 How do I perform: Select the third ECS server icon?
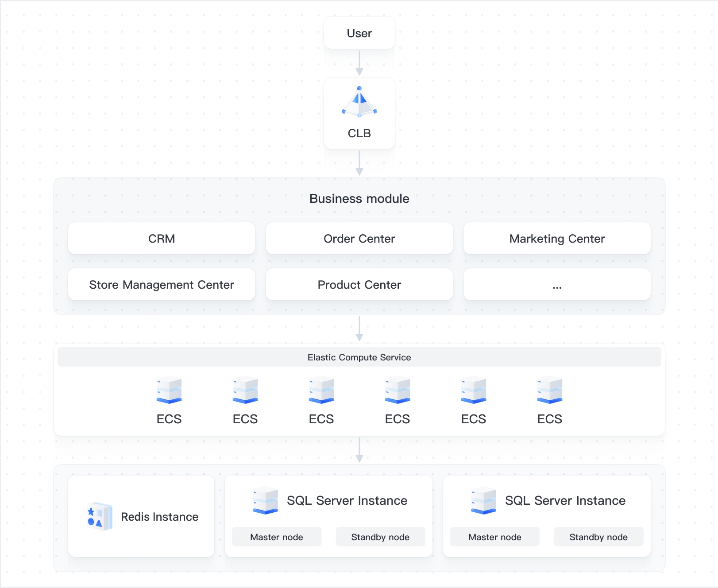pyautogui.click(x=321, y=390)
